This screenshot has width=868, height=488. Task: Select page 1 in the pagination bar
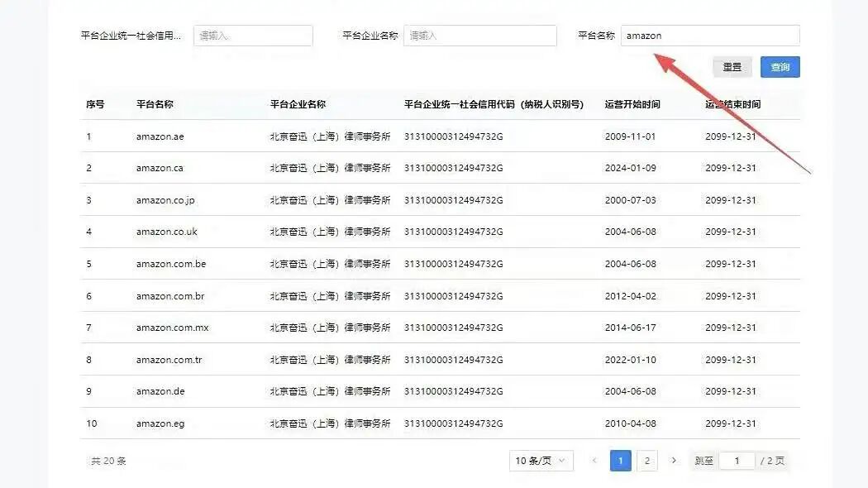[x=621, y=460]
